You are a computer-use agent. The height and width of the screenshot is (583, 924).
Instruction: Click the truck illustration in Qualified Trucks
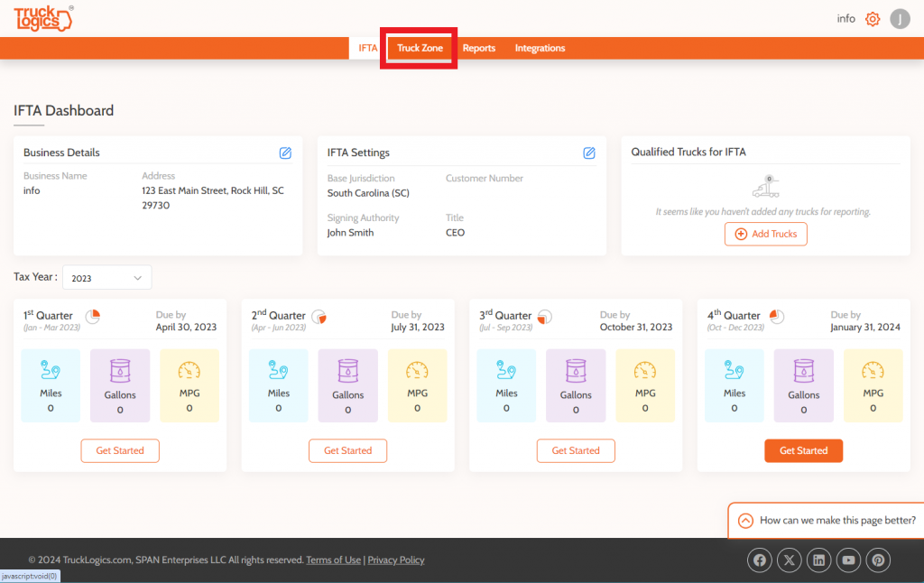click(765, 186)
